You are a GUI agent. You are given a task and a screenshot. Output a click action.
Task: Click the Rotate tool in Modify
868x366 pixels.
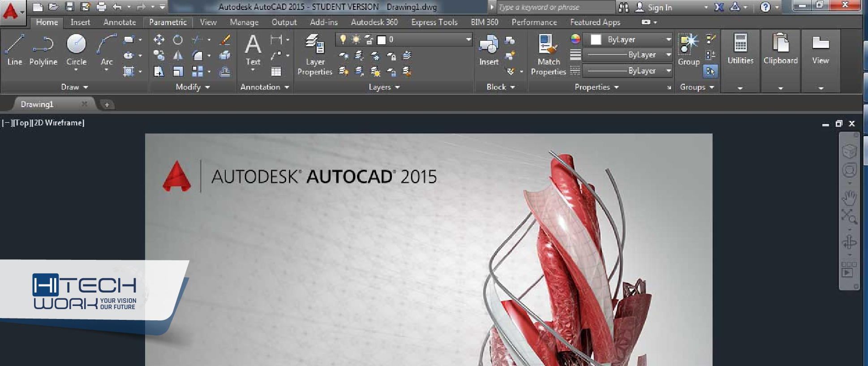point(178,40)
